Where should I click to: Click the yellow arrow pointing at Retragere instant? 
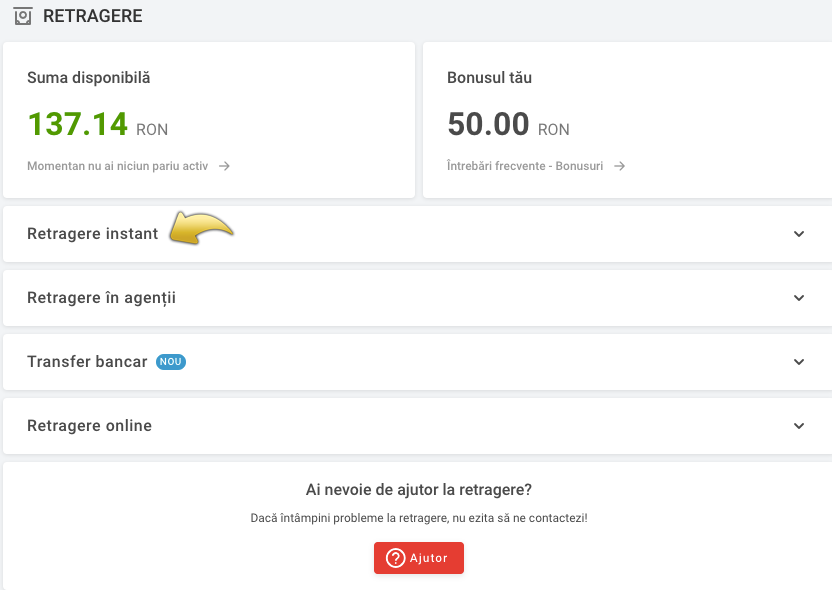click(x=201, y=228)
